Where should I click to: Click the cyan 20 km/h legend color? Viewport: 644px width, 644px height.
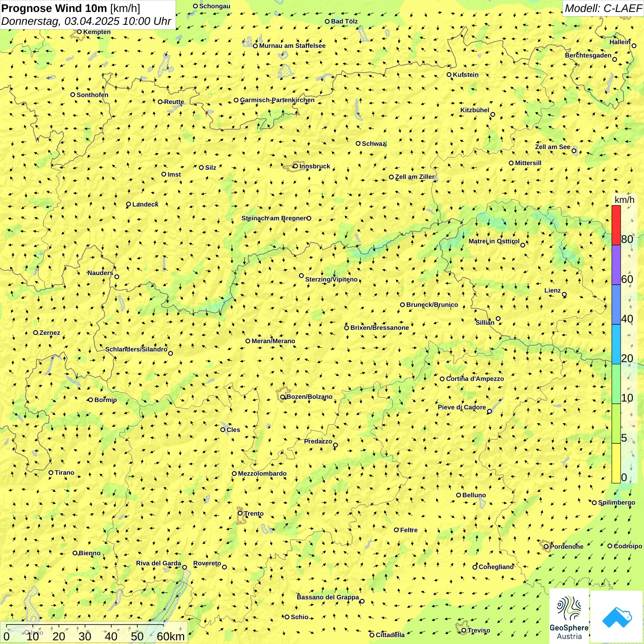tap(616, 345)
